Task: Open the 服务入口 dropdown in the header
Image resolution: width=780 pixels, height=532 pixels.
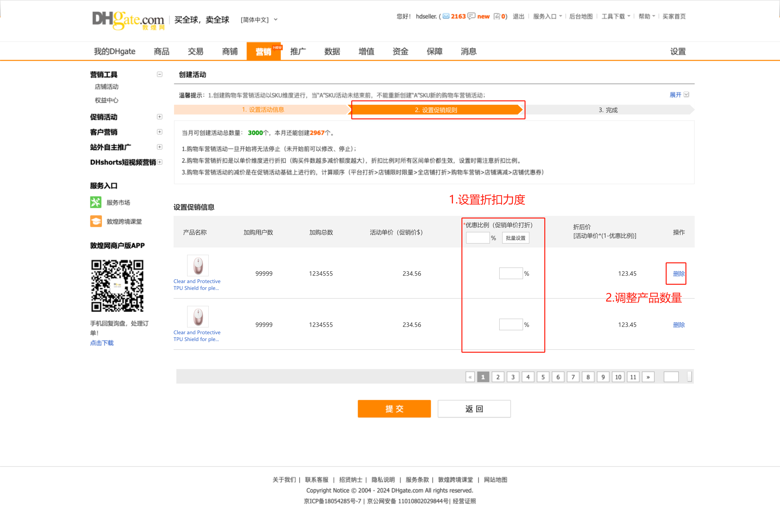Action: coord(546,16)
